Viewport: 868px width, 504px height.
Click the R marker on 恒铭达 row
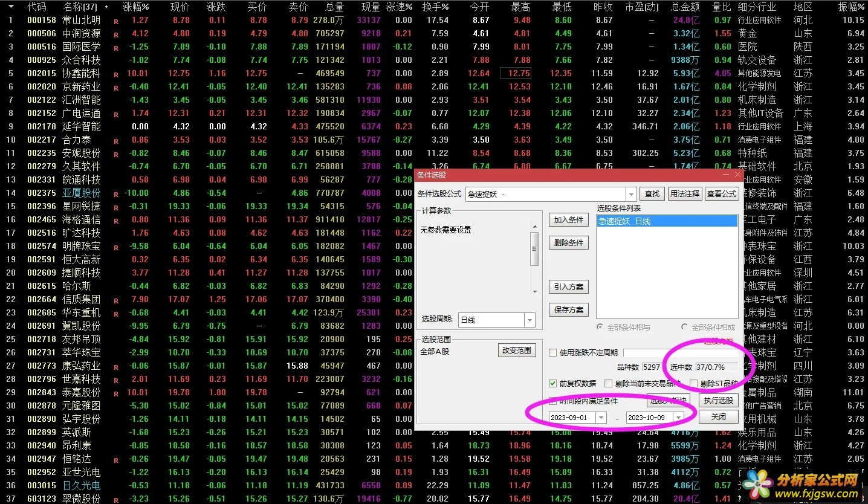pyautogui.click(x=116, y=460)
